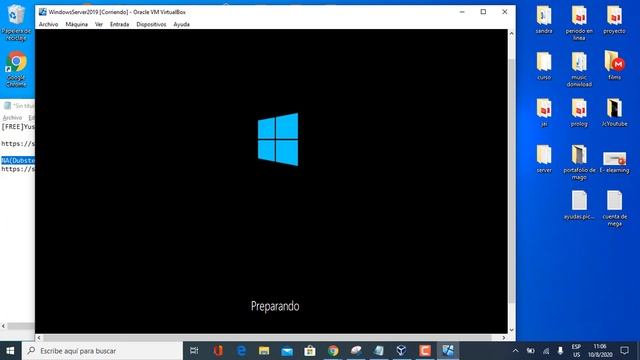Select the periodo en linea folder
This screenshot has height=360, width=640.
[x=579, y=23]
